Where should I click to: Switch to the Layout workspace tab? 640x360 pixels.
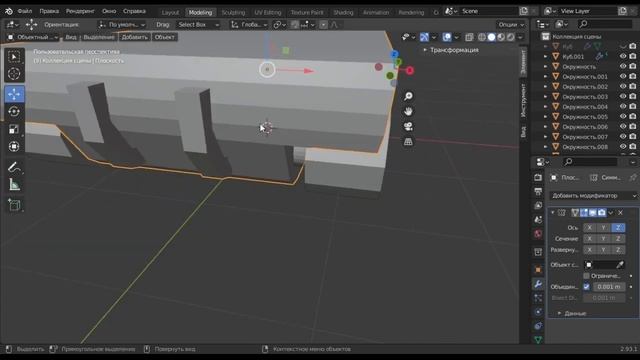170,12
